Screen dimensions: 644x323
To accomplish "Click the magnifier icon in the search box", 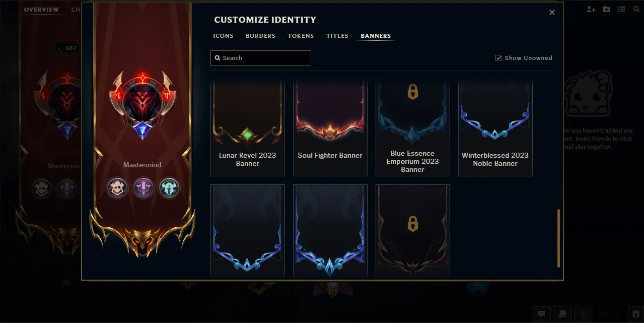I will pyautogui.click(x=218, y=58).
